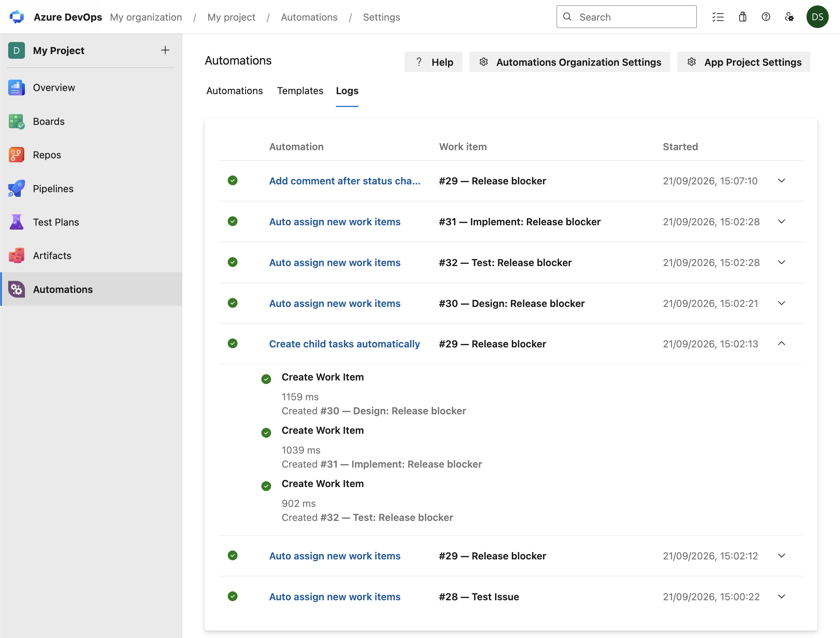The image size is (840, 638).
Task: Open Create child tasks automatically link
Action: [344, 344]
